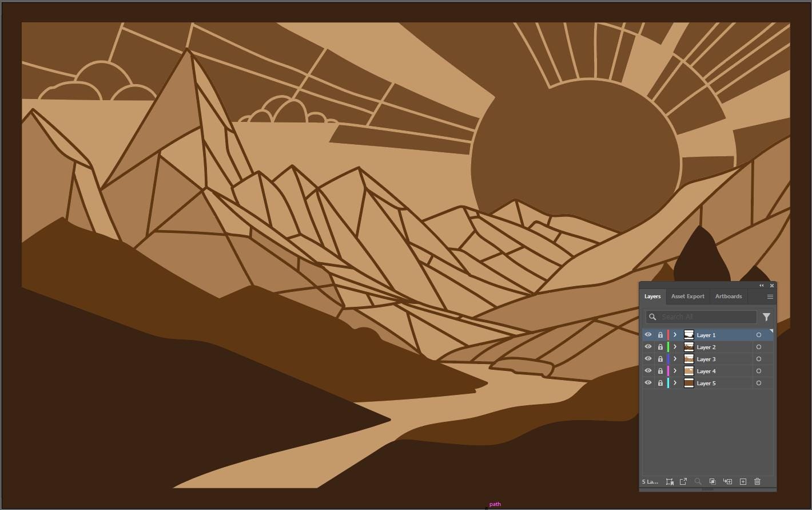The image size is (812, 510).
Task: Open the Layers filter funnel icon
Action: pos(766,317)
